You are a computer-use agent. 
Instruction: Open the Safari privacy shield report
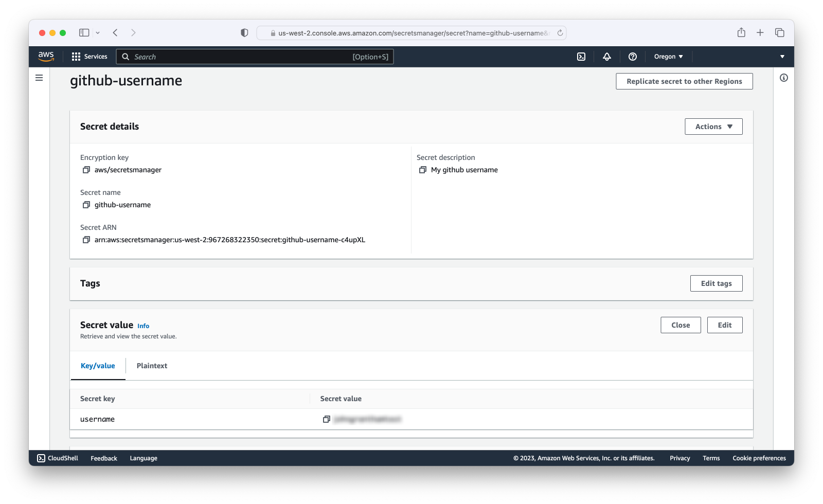tap(244, 32)
